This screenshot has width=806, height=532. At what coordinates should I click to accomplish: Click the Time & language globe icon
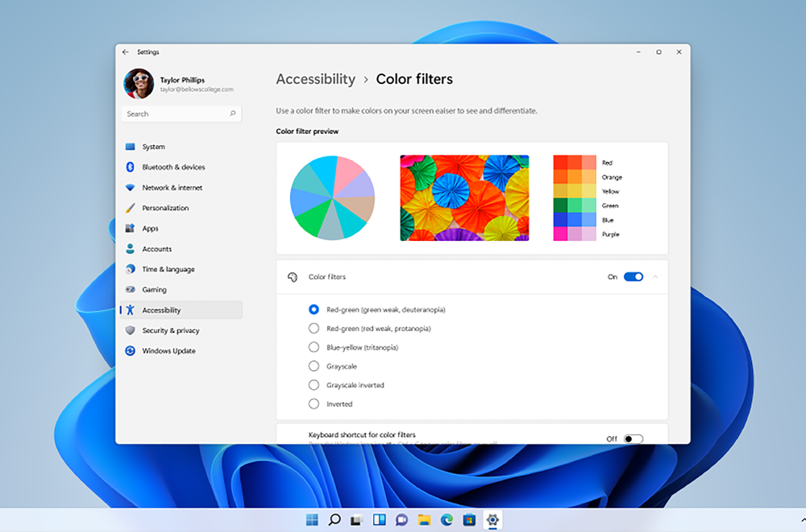[x=130, y=269]
